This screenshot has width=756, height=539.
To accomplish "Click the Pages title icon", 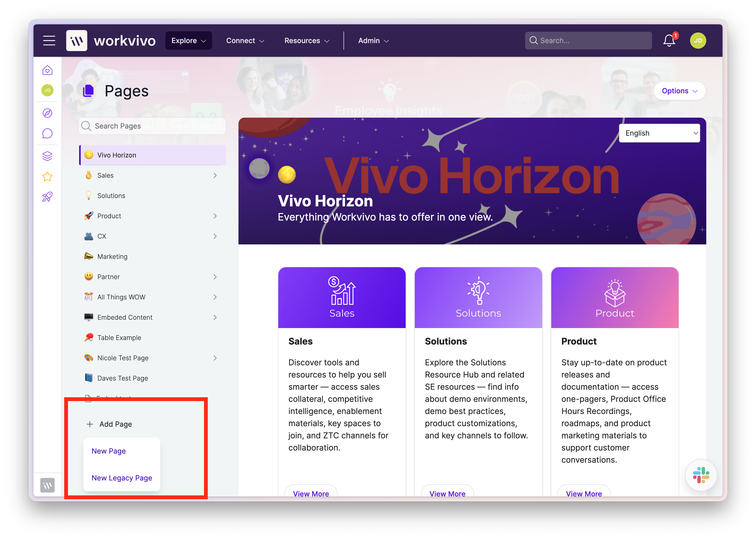I will click(88, 91).
